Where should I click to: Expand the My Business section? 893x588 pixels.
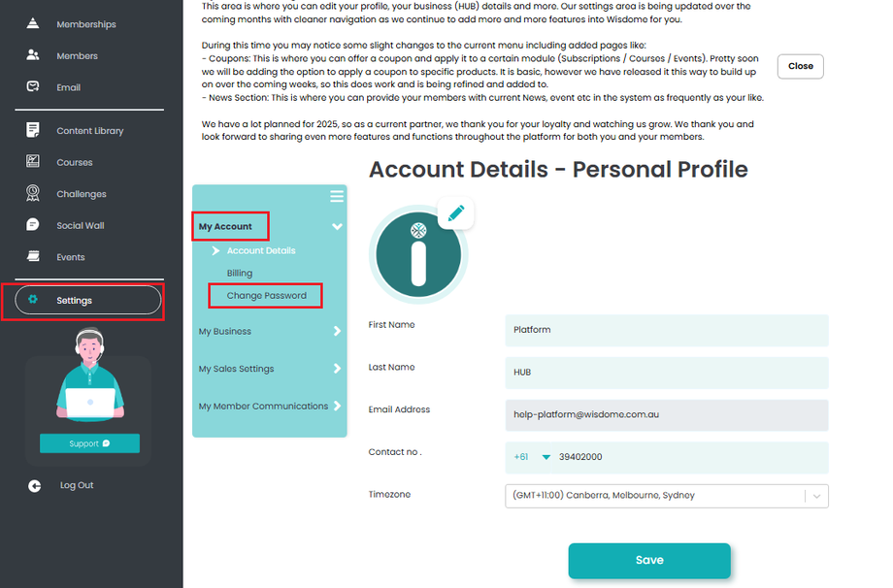pos(337,331)
